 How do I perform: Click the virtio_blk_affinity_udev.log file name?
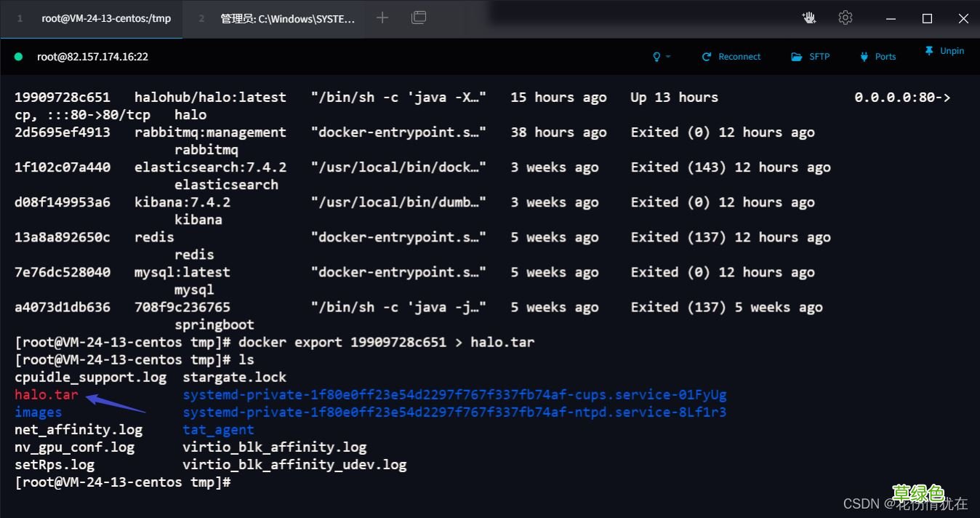[x=294, y=464]
